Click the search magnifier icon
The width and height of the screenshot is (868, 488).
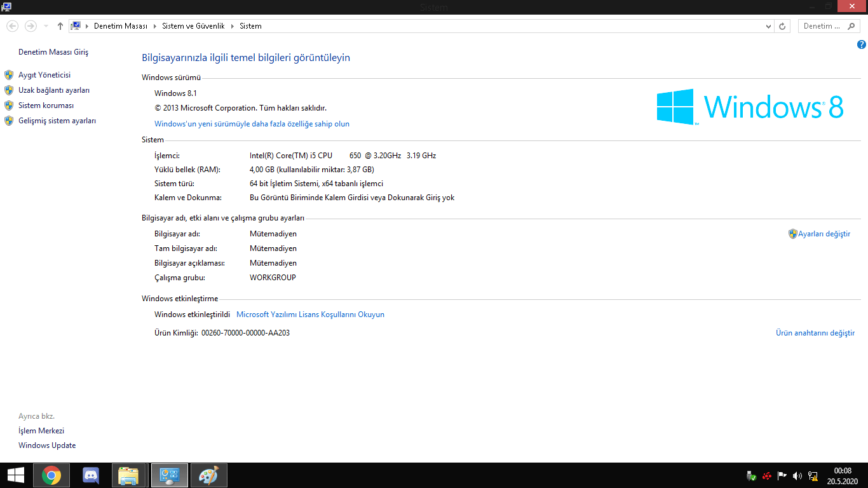coord(853,26)
